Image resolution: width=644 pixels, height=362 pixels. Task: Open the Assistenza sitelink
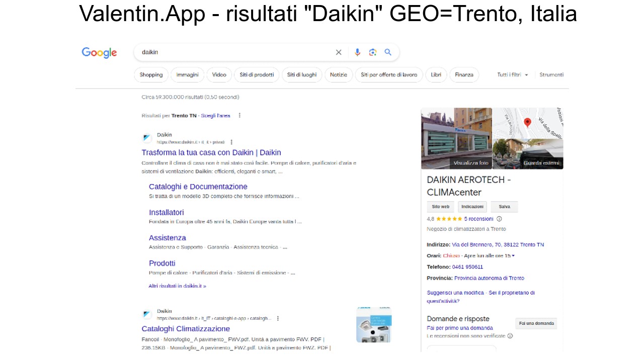tap(168, 238)
